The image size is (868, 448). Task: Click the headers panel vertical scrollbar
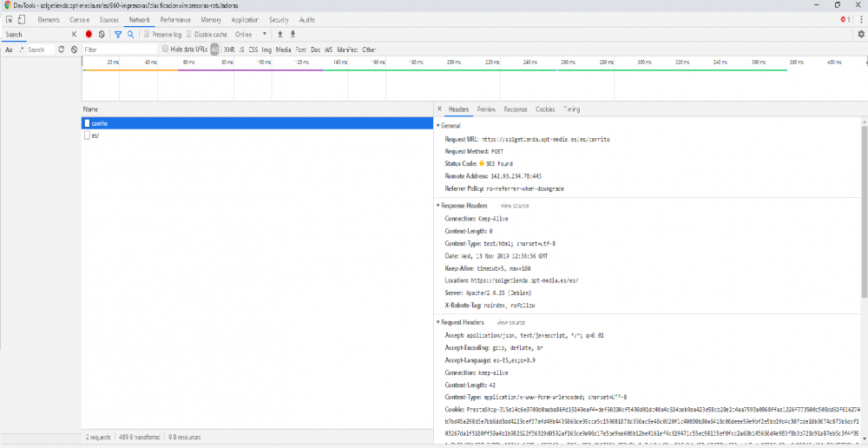coord(865,210)
